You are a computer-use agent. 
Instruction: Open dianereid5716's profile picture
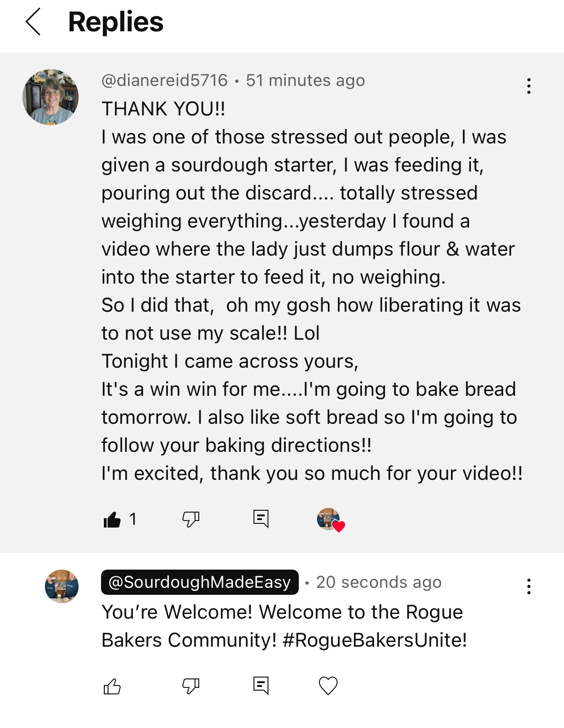51,97
